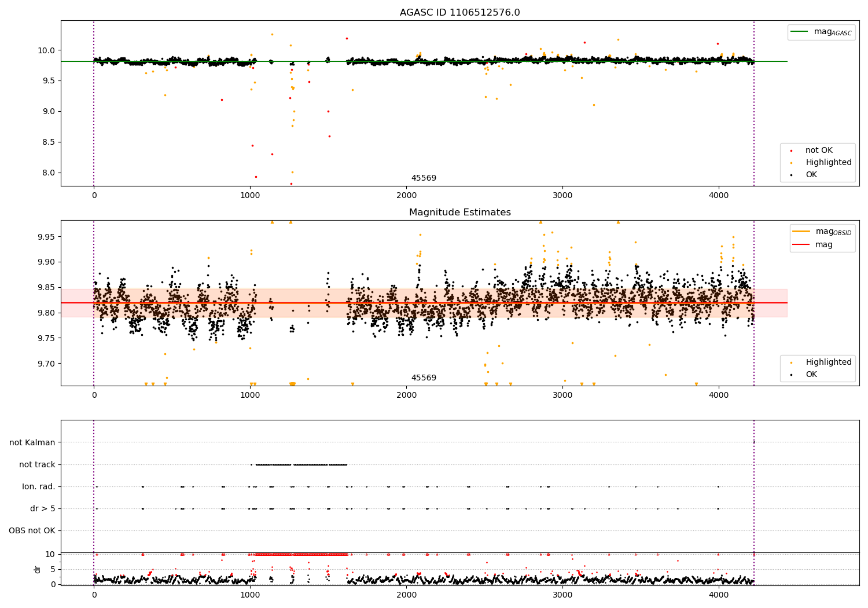Click y-axis tick label '9.95' on middle plot

click(46, 237)
